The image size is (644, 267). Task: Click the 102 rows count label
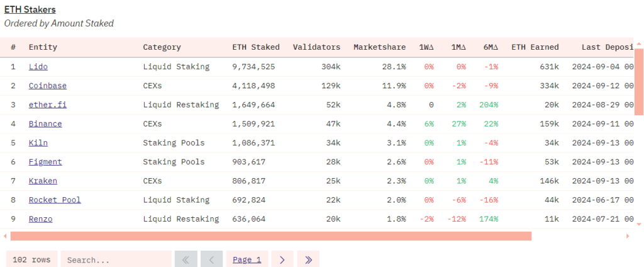(x=31, y=259)
